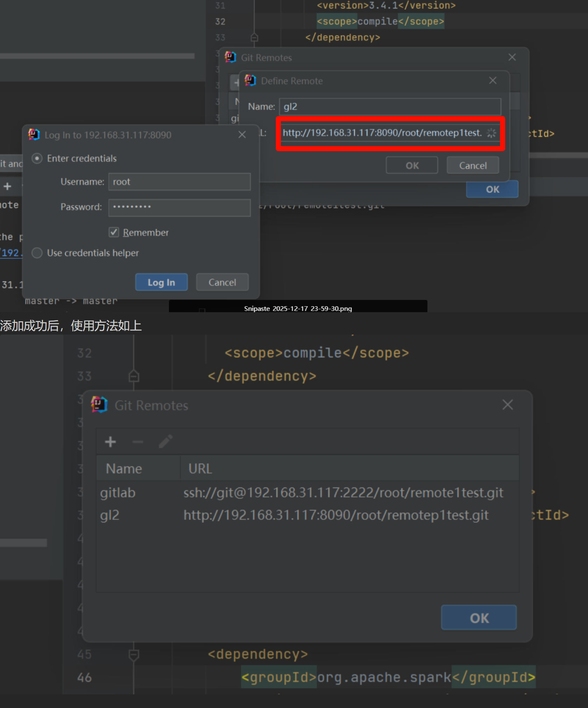The height and width of the screenshot is (708, 588).
Task: Click the Username field containing root
Action: click(x=179, y=182)
